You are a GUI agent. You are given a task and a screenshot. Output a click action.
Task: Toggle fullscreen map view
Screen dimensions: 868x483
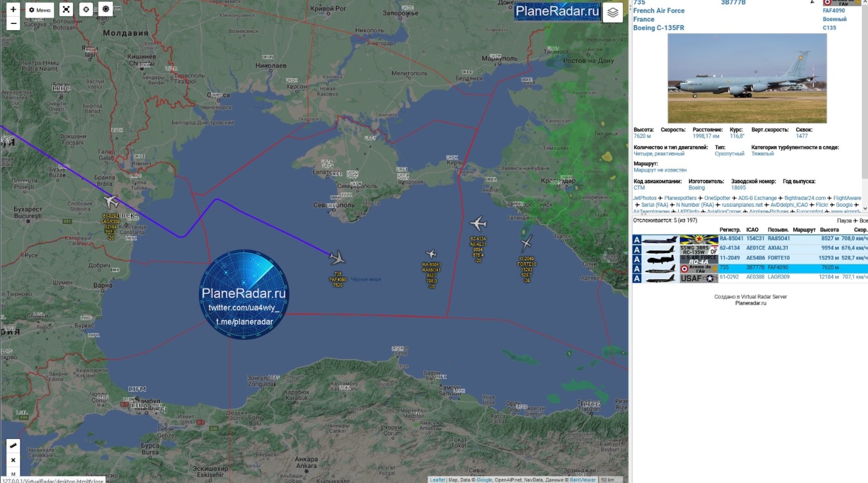tap(66, 9)
